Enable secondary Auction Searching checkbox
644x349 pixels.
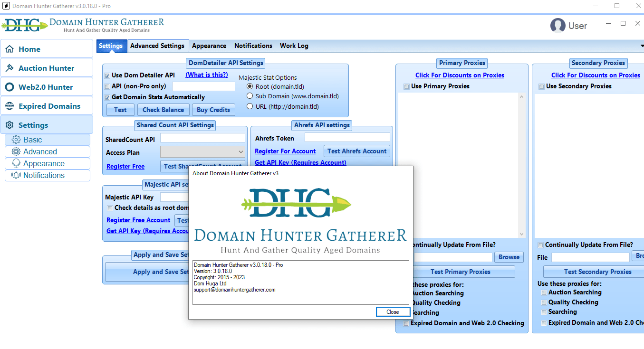coord(544,292)
